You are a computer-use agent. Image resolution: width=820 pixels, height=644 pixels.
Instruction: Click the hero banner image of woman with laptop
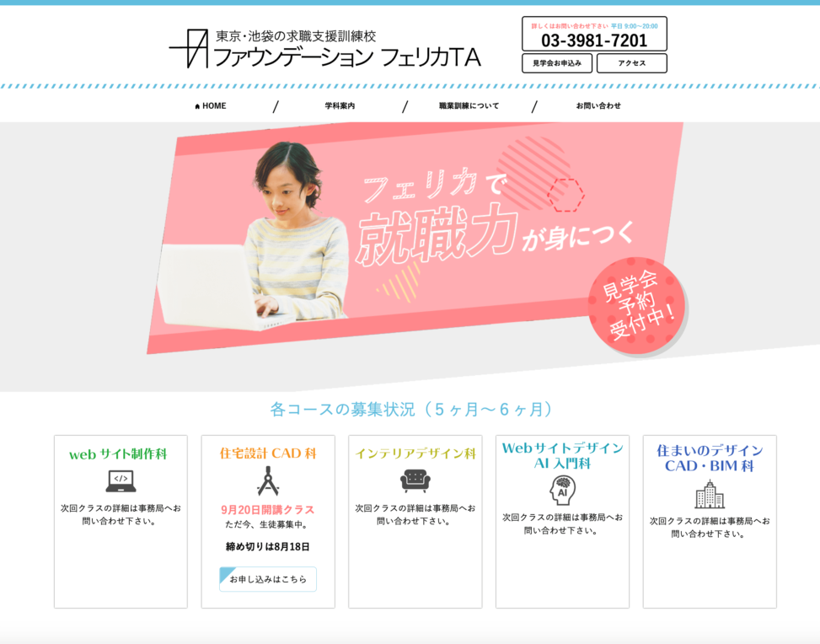[x=415, y=238]
